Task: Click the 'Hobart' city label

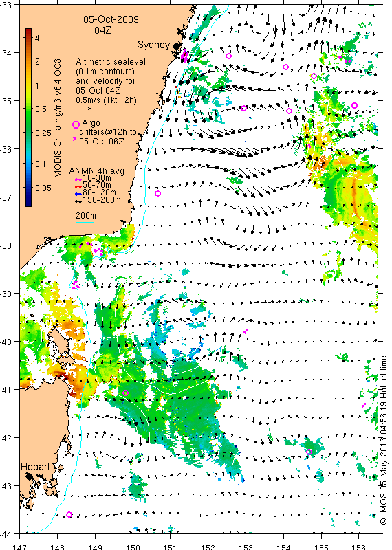Action: 36,467
